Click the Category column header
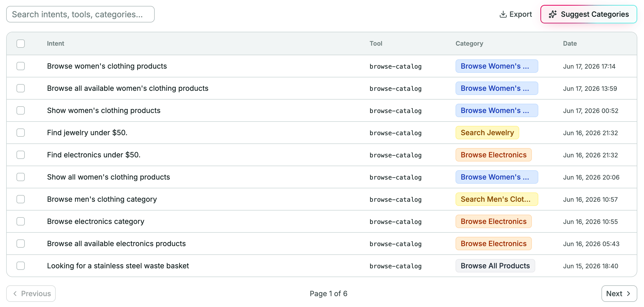The width and height of the screenshot is (644, 307). [469, 44]
